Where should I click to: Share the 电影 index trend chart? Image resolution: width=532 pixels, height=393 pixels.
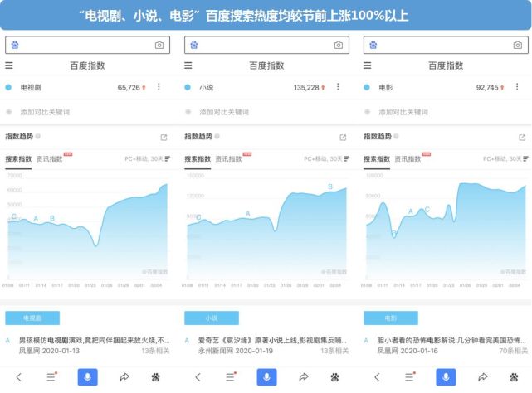pyautogui.click(x=522, y=138)
